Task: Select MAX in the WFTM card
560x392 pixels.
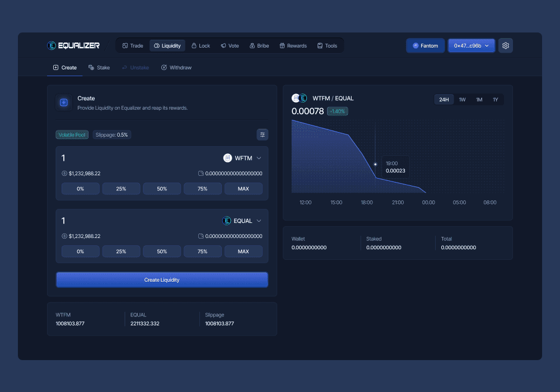Action: tap(244, 189)
